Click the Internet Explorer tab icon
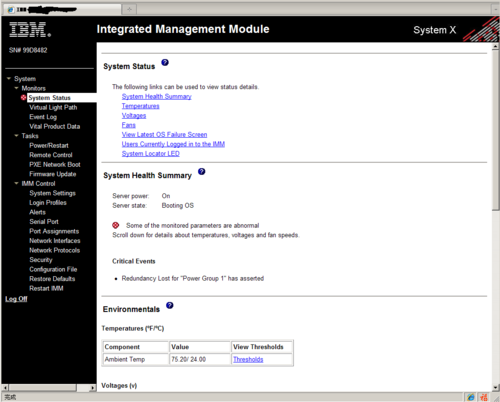 coord(11,10)
